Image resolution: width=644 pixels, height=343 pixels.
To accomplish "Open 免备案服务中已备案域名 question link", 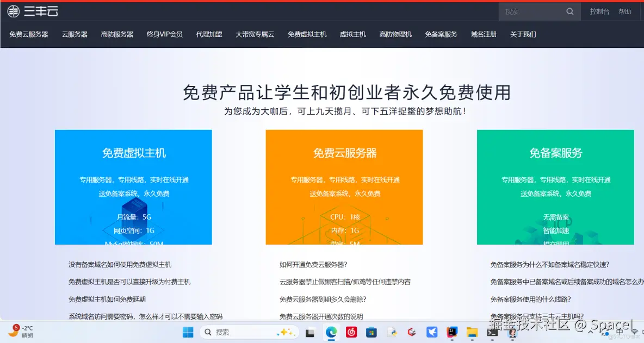I will [567, 282].
